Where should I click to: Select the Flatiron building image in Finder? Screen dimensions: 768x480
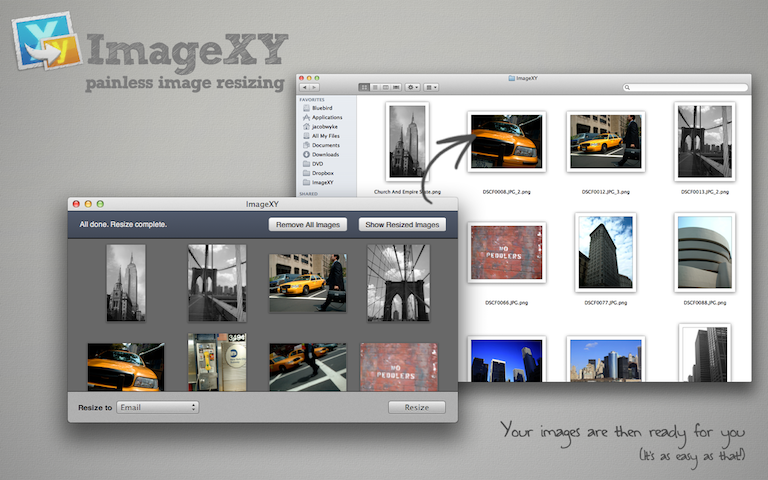[x=605, y=252]
